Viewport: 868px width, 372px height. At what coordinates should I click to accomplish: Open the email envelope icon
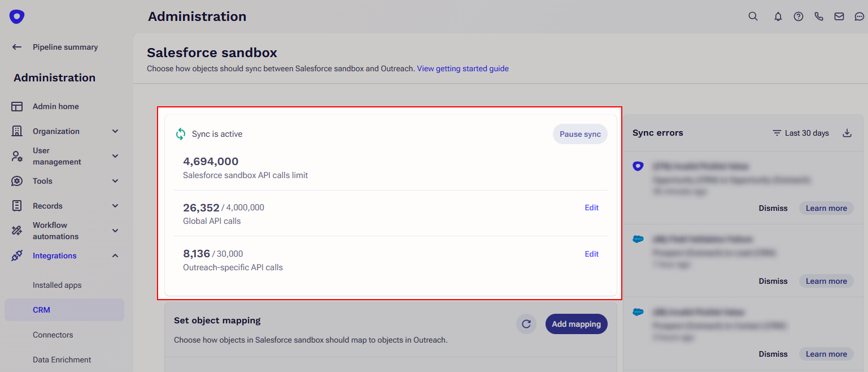(839, 16)
